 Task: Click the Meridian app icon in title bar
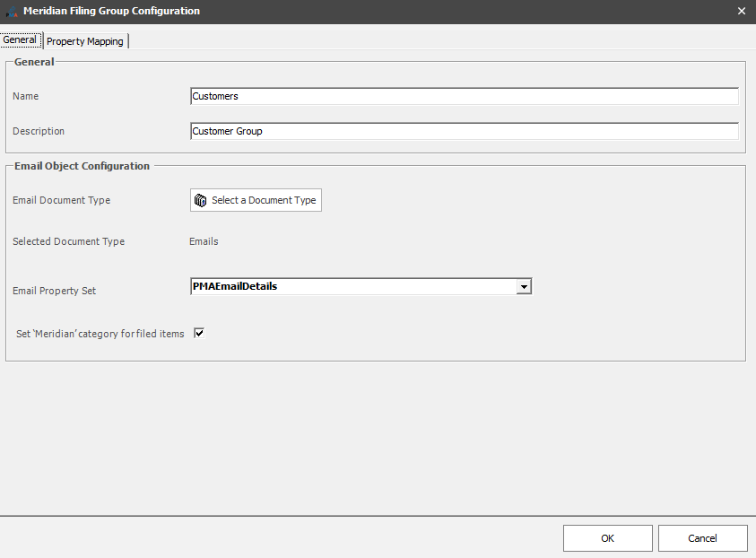tap(12, 11)
